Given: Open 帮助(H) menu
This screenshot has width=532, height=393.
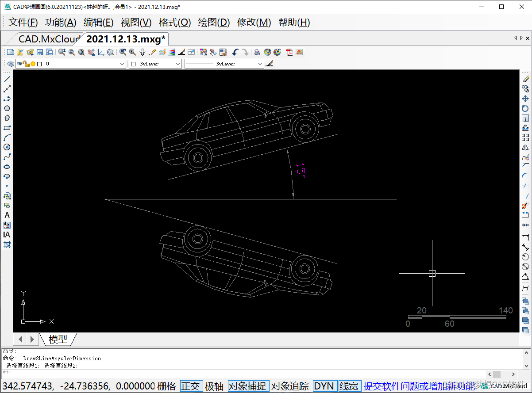Looking at the screenshot, I should (294, 23).
